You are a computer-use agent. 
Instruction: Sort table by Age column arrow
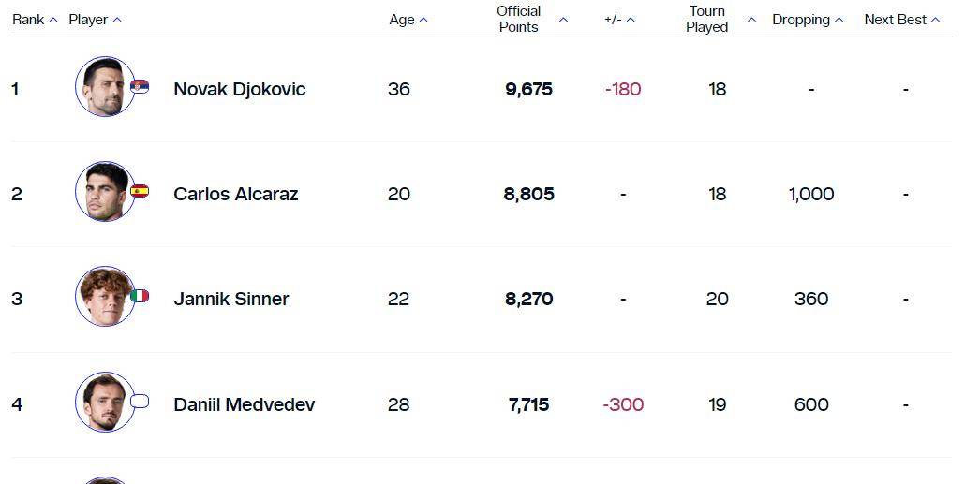coord(423,20)
